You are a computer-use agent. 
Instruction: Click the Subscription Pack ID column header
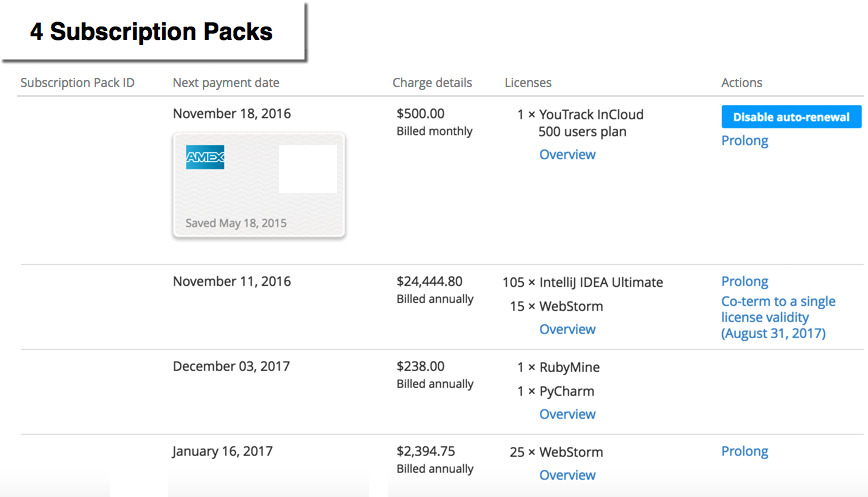78,82
